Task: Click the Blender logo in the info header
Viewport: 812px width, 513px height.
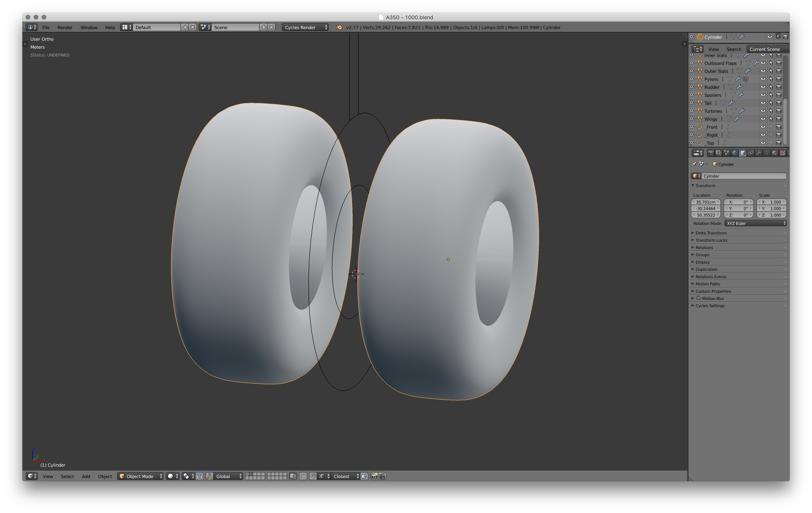Action: point(339,27)
